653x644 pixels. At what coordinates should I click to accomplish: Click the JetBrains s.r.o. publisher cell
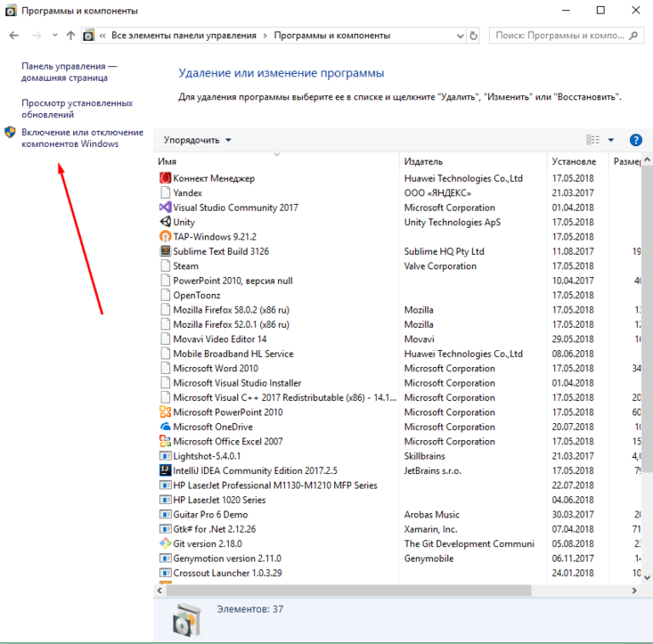pos(432,471)
